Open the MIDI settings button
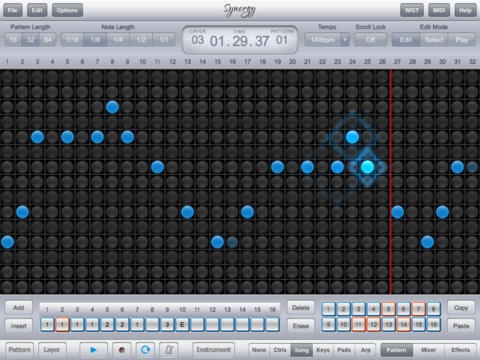This screenshot has height=360, width=480. [x=439, y=10]
